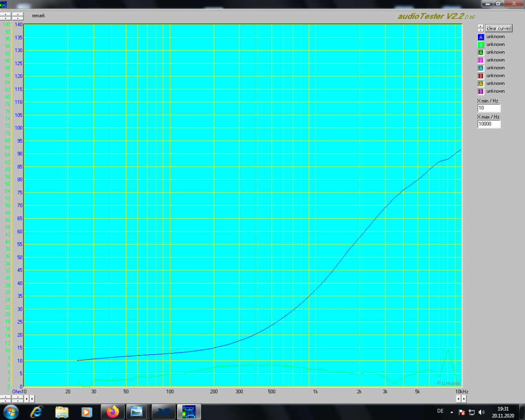Switch to the M logo taskbar application

point(164,412)
